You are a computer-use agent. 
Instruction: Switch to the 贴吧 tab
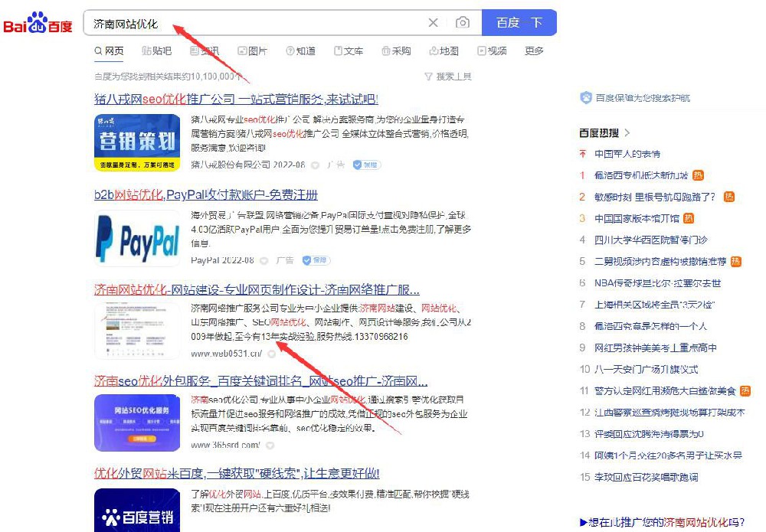click(156, 51)
